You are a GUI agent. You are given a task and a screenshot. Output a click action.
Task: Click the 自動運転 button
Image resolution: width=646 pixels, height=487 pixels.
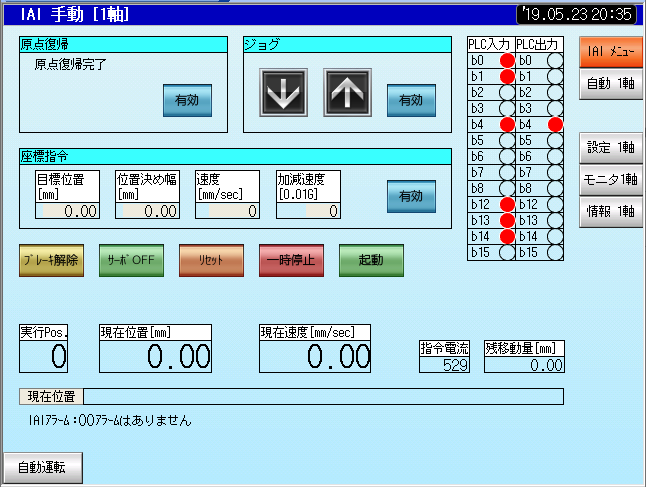pos(43,468)
